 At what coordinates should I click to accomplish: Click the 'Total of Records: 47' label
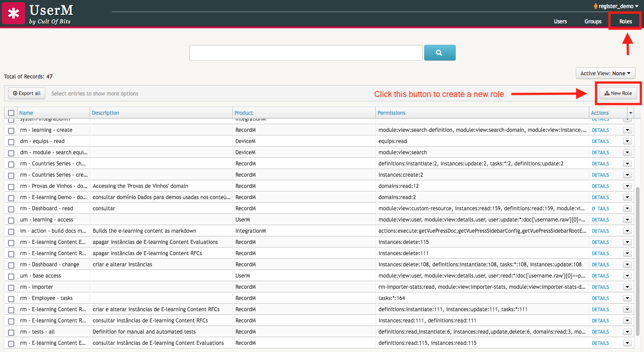[28, 77]
